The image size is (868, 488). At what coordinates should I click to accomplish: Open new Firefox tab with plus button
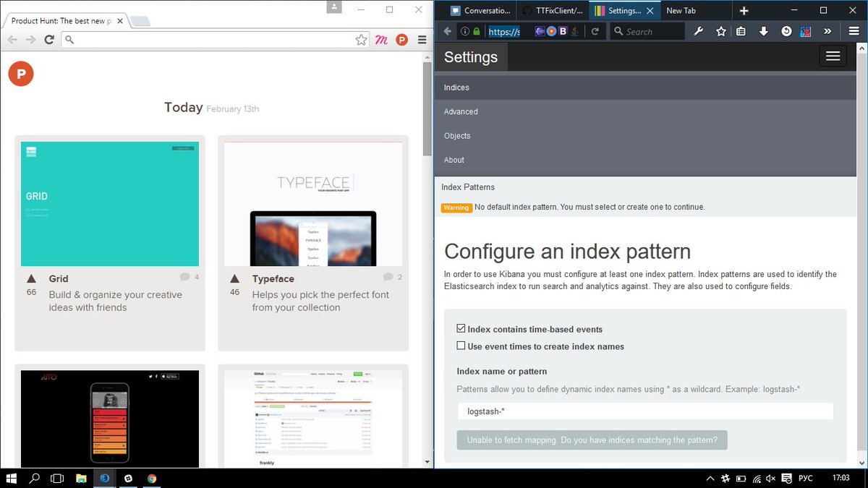(744, 10)
